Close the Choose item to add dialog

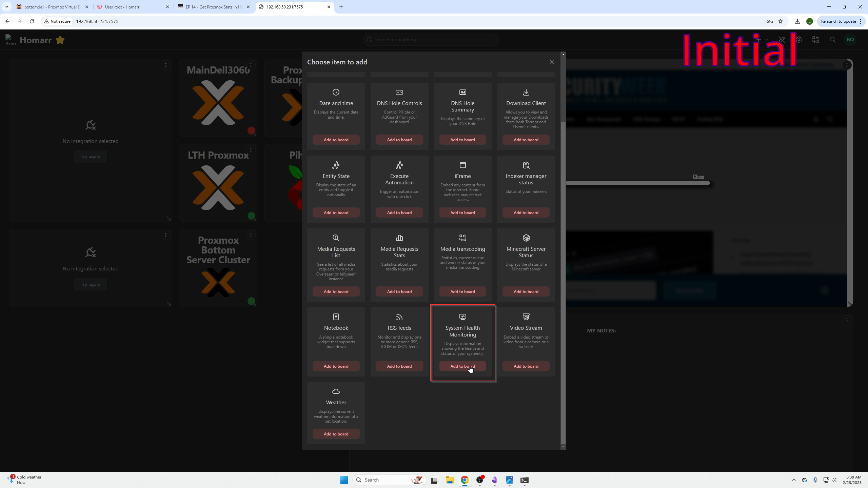tap(552, 62)
